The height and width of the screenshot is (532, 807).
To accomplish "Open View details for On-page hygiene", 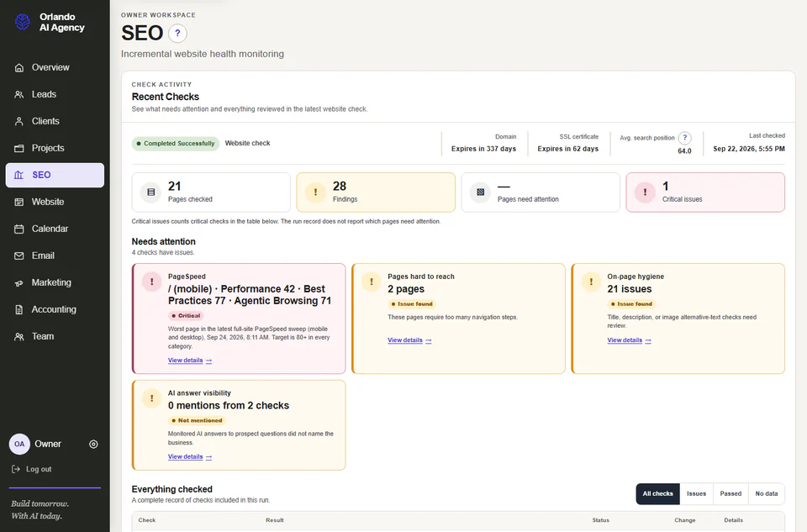I will coord(630,340).
